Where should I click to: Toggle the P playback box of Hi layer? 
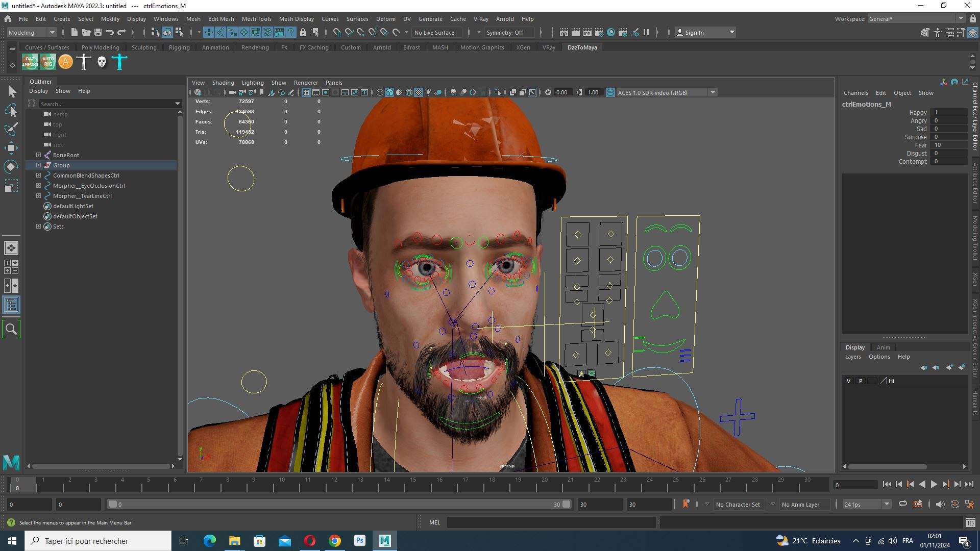pyautogui.click(x=861, y=381)
